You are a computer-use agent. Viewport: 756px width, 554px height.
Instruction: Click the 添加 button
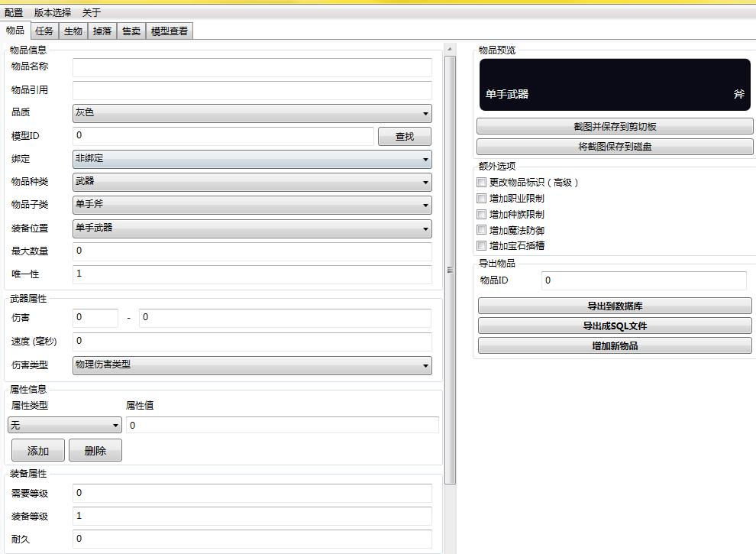click(38, 450)
